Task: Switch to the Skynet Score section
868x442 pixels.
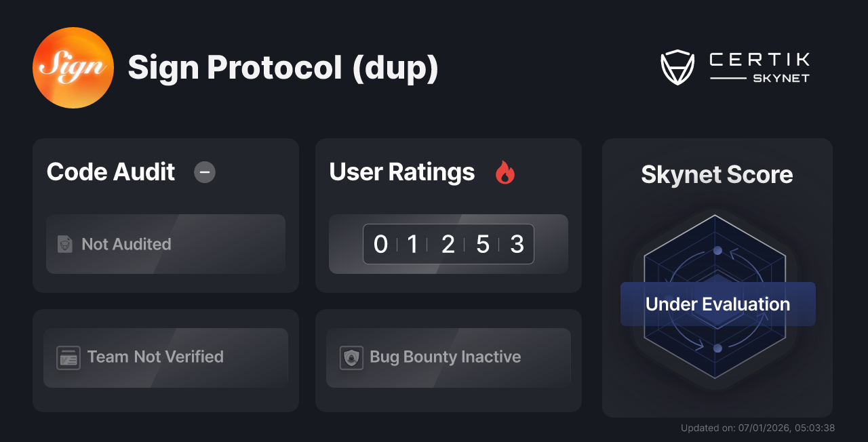Action: (x=717, y=175)
